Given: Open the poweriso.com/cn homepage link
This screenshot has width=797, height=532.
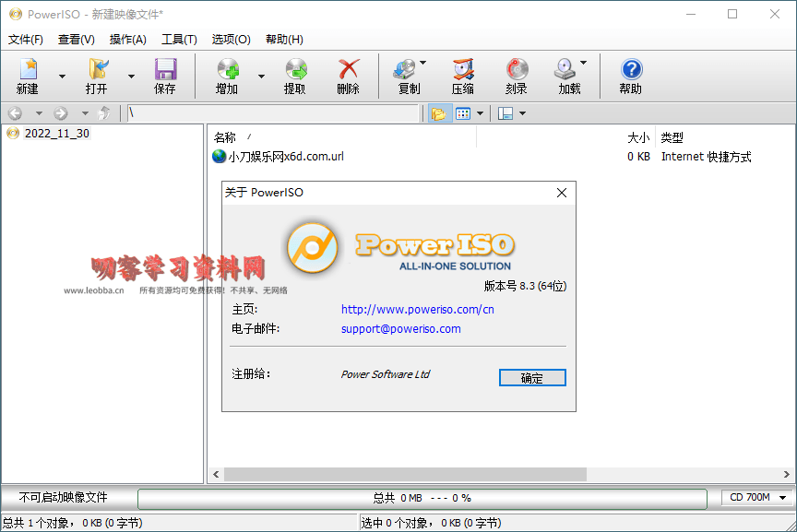Looking at the screenshot, I should (417, 310).
